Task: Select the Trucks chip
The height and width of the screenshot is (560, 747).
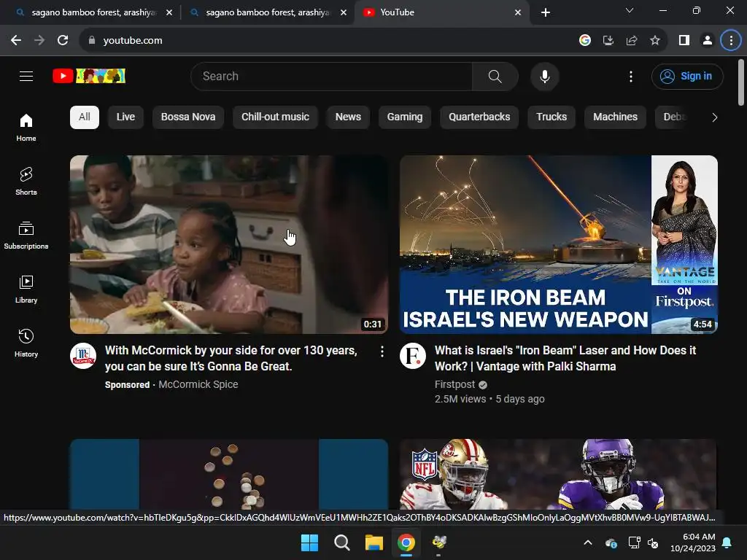Action: (551, 117)
